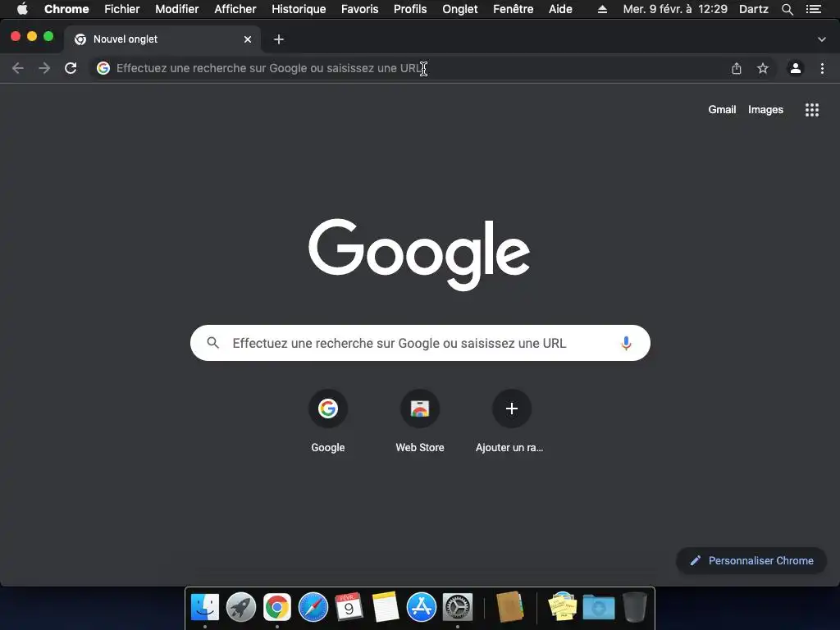Launch Safari from the dock

(x=313, y=607)
